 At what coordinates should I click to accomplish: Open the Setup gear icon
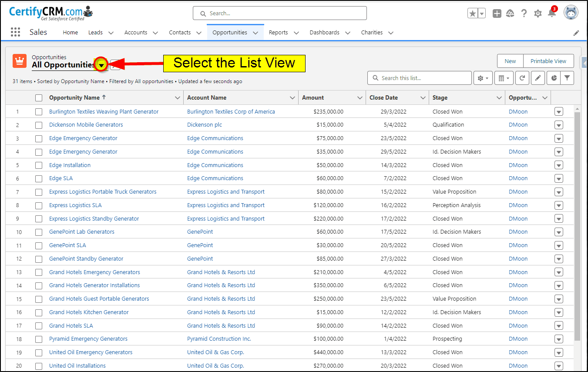pos(538,13)
